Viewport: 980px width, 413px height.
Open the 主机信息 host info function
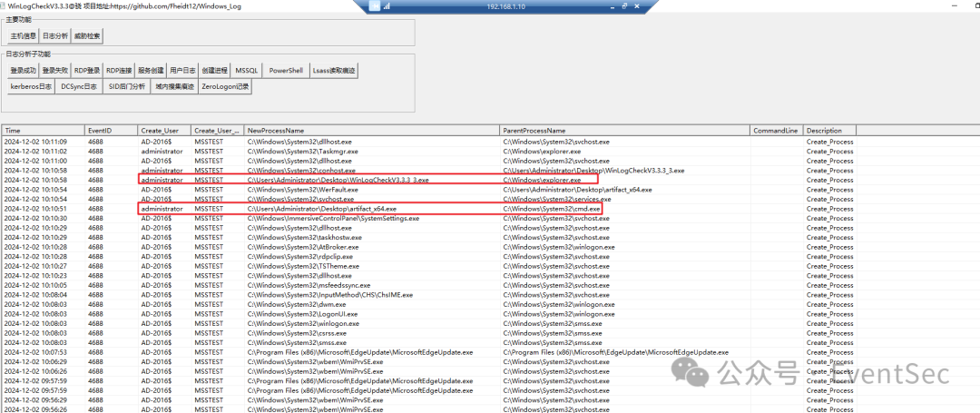(x=23, y=36)
